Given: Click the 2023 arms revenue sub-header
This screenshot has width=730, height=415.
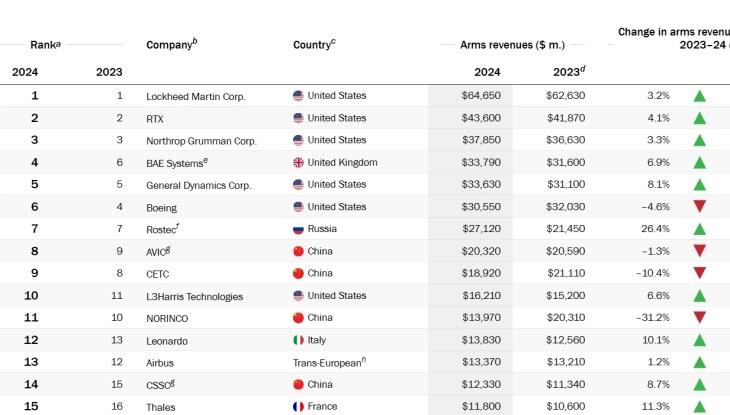Looking at the screenshot, I should [x=569, y=72].
